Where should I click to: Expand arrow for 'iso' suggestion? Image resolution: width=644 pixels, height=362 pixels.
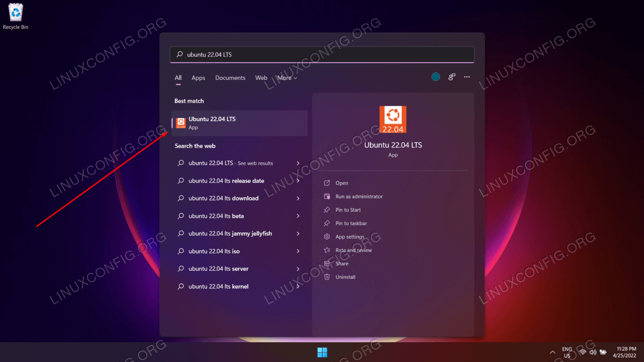pos(298,251)
